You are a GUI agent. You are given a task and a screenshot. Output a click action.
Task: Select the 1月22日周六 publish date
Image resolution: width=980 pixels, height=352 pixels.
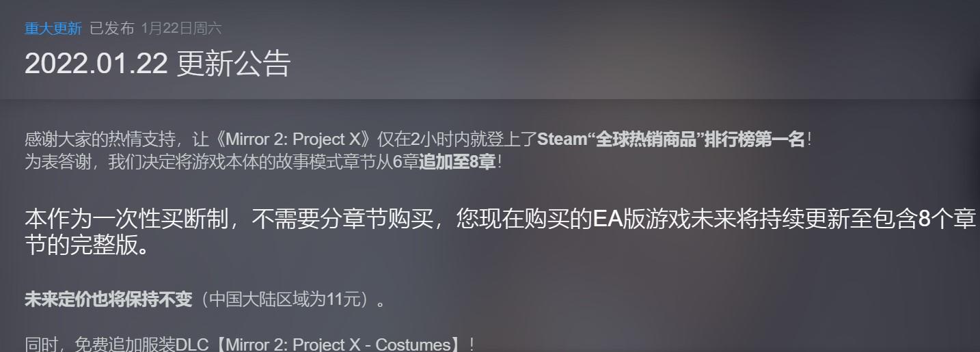[x=181, y=28]
